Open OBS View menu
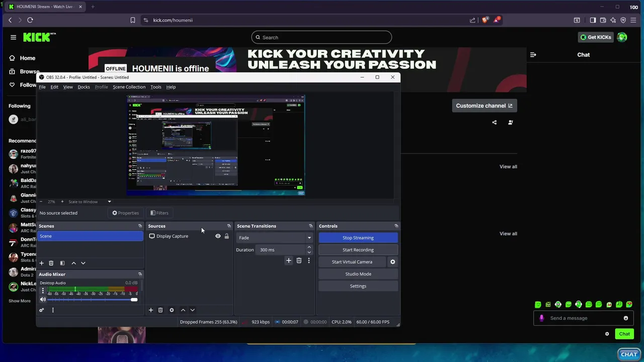 (x=68, y=87)
